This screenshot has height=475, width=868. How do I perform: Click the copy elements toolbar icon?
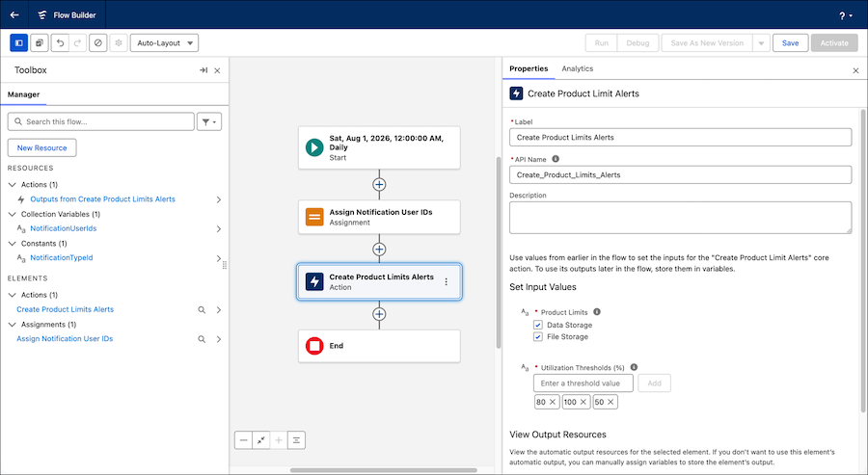tap(40, 42)
